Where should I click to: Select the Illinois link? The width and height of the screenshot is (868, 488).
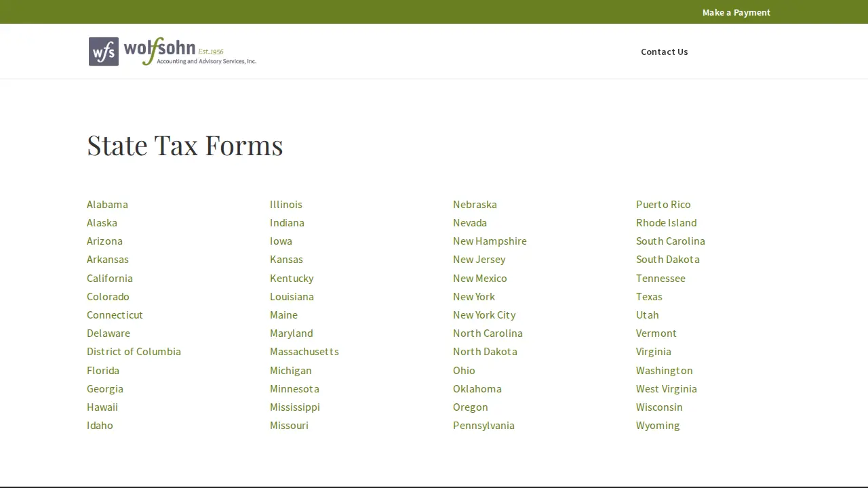pyautogui.click(x=286, y=204)
